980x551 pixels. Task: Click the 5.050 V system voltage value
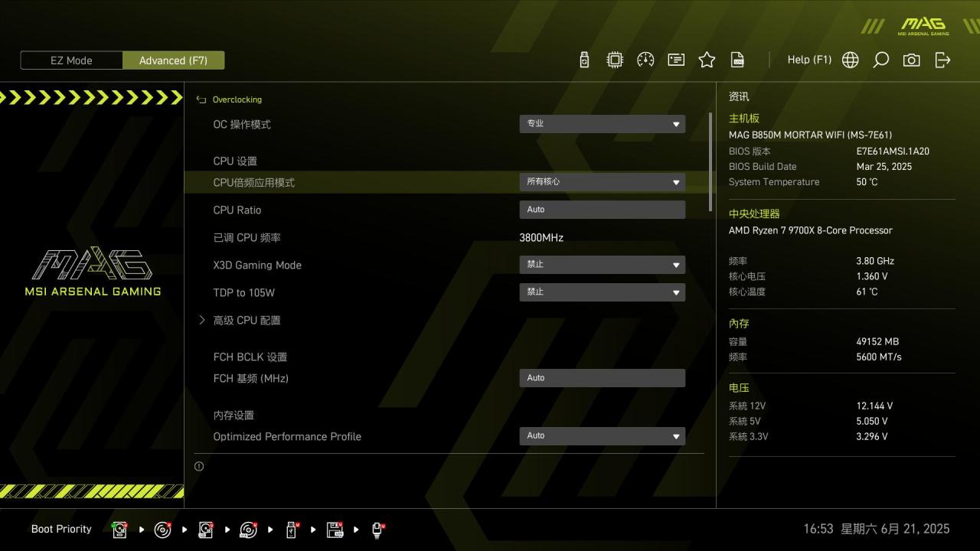(x=872, y=422)
